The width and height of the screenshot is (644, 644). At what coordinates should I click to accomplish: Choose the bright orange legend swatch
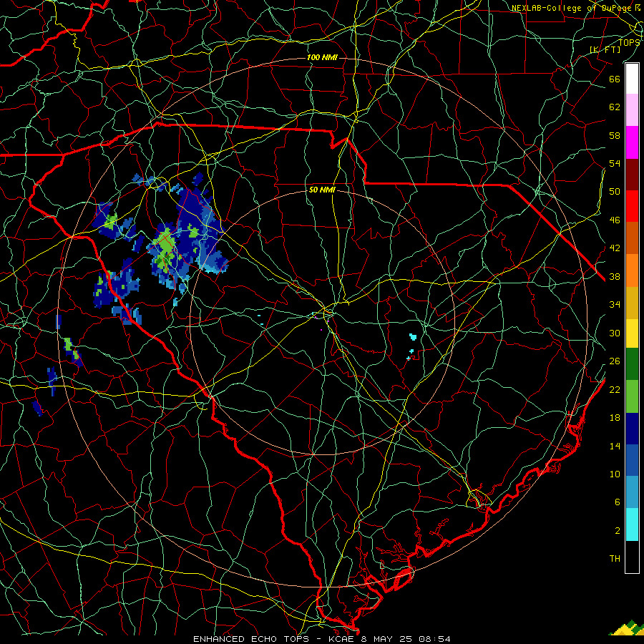click(x=632, y=270)
